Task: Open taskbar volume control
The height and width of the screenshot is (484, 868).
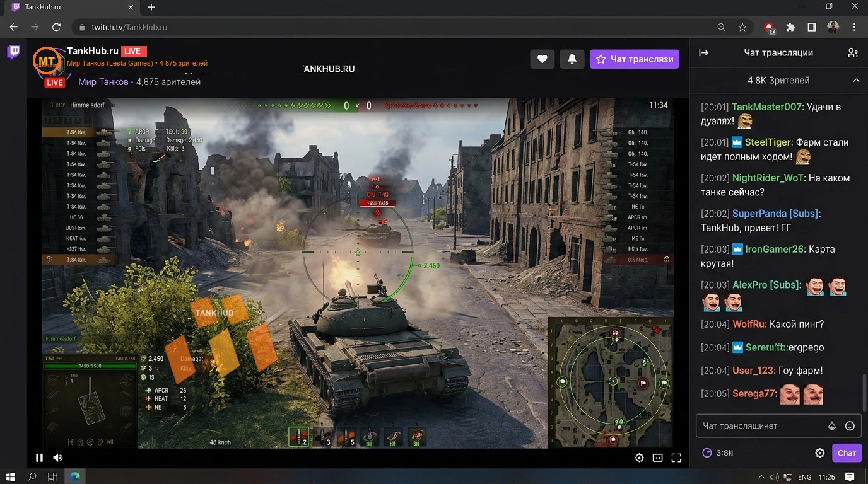Action: [774, 477]
